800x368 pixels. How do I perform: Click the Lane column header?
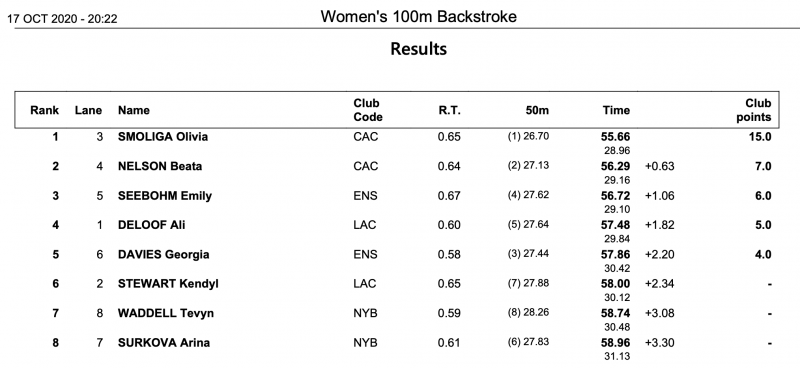[88, 110]
